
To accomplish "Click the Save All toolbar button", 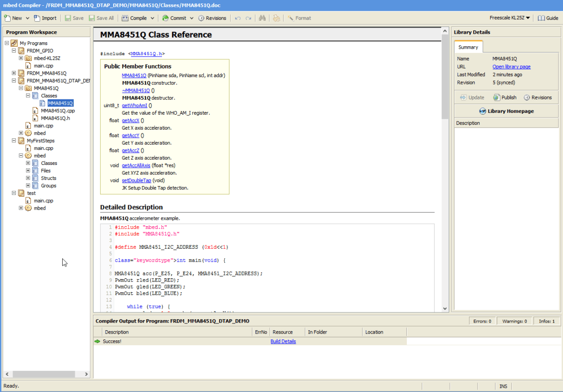I will (101, 18).
